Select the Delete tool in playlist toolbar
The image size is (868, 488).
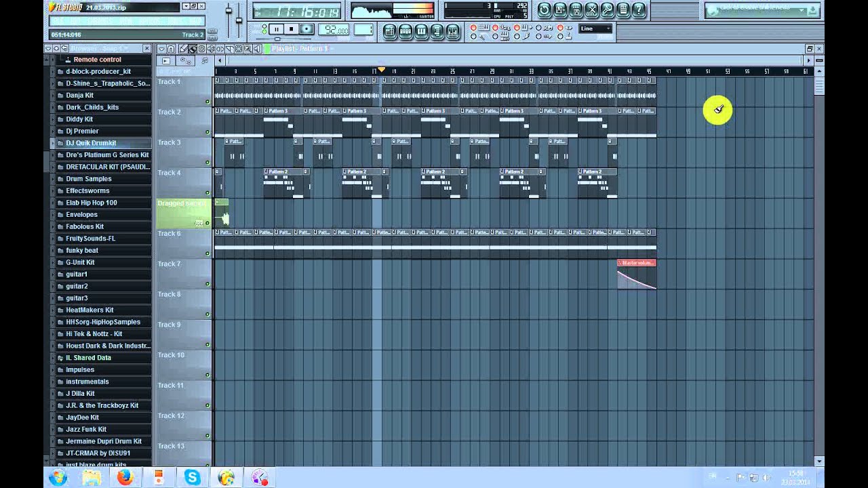[202, 49]
